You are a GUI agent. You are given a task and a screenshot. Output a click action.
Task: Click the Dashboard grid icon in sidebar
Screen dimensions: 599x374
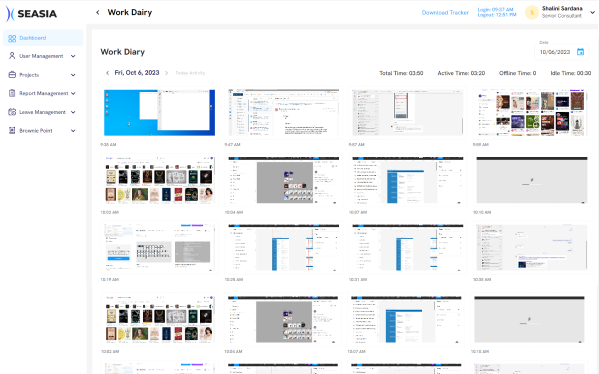[12, 38]
